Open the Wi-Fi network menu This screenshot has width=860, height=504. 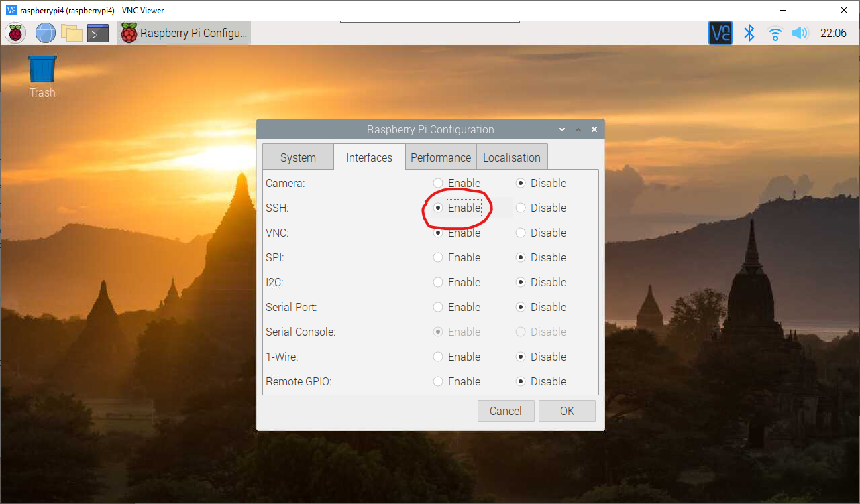pyautogui.click(x=774, y=32)
